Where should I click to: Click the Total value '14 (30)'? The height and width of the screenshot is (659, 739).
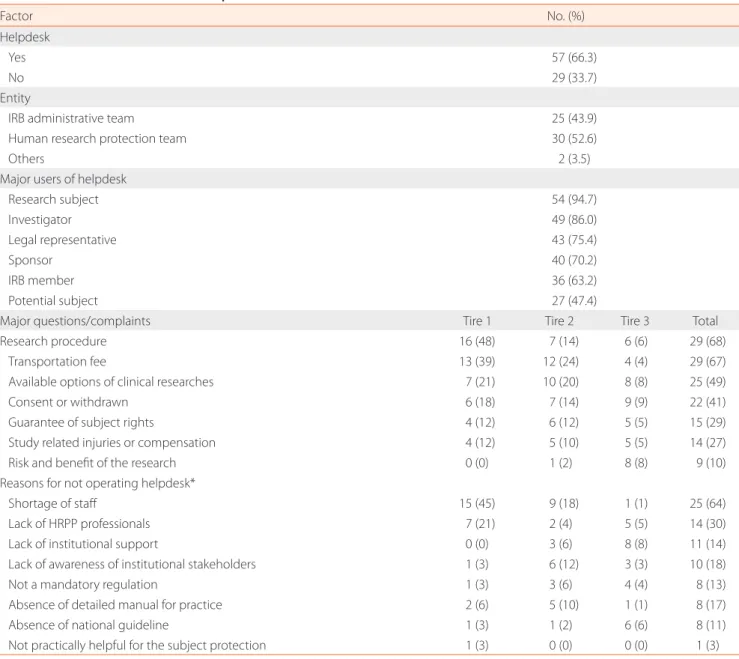click(708, 524)
